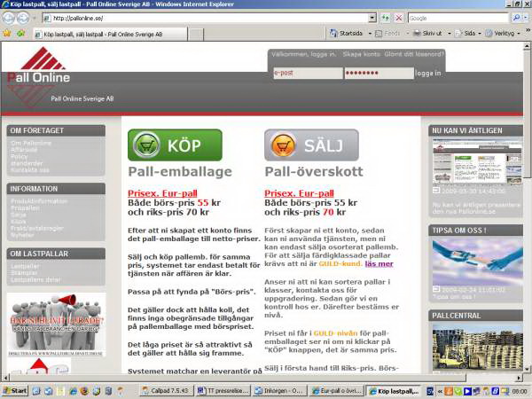Open the TIPSA OM OSS handshake image
The image size is (532, 399).
(x=477, y=262)
